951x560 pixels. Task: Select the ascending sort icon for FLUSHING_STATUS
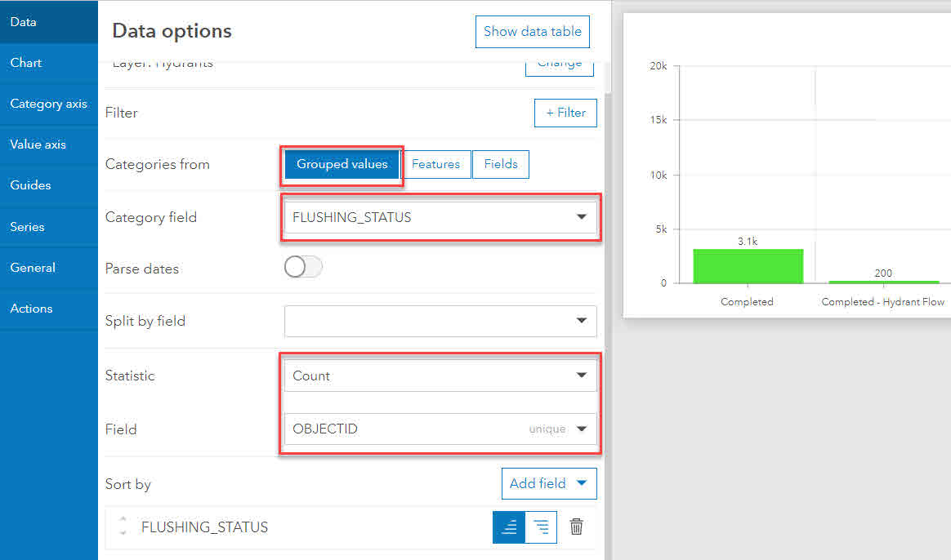tap(509, 527)
